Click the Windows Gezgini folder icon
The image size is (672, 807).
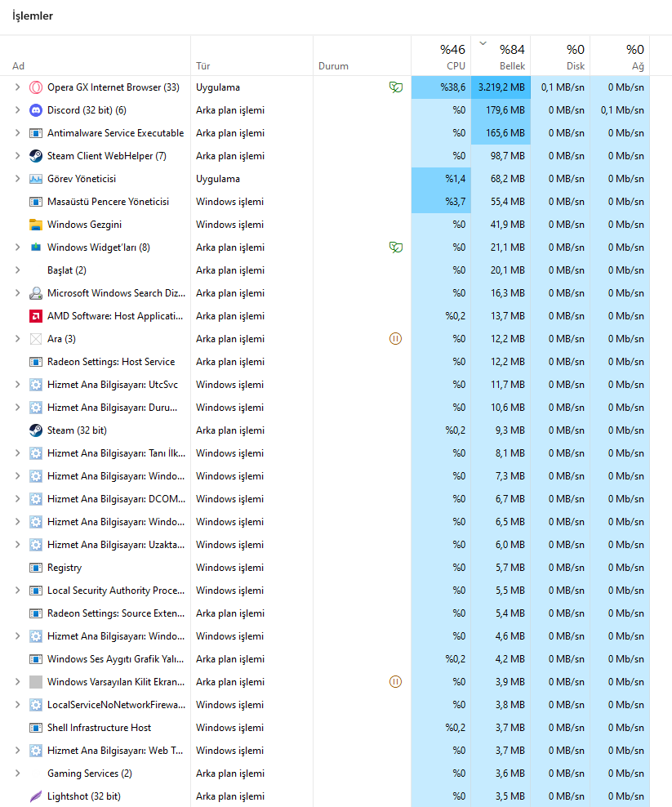35,225
